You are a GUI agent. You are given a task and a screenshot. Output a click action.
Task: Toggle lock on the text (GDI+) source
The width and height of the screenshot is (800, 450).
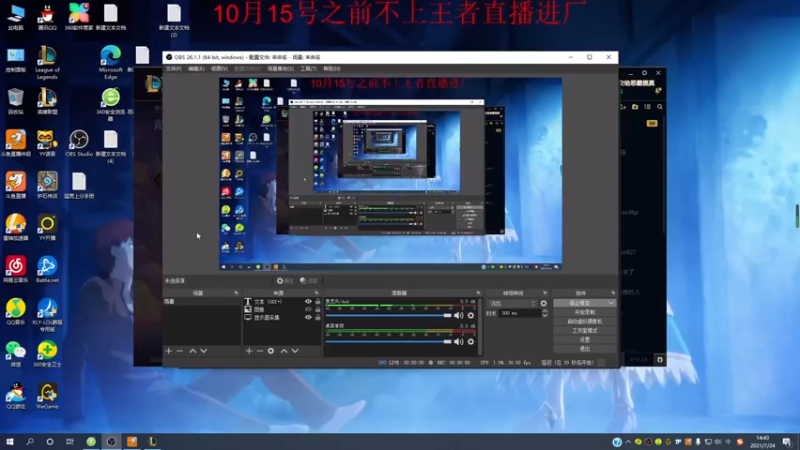[318, 302]
